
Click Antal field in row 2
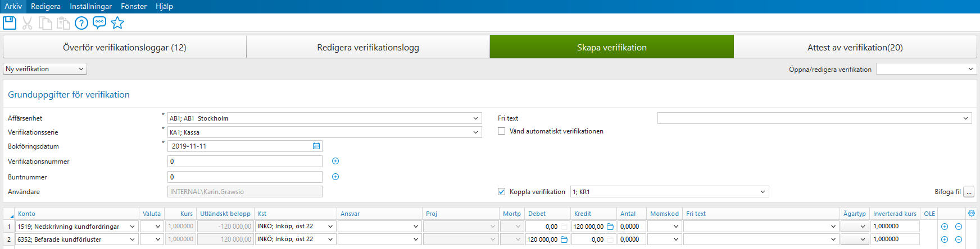tap(632, 239)
